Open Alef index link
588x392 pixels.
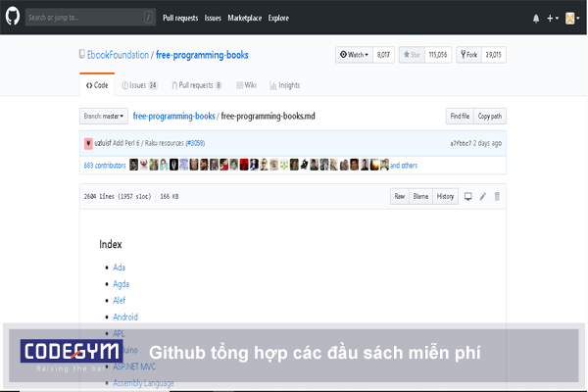pyautogui.click(x=119, y=300)
